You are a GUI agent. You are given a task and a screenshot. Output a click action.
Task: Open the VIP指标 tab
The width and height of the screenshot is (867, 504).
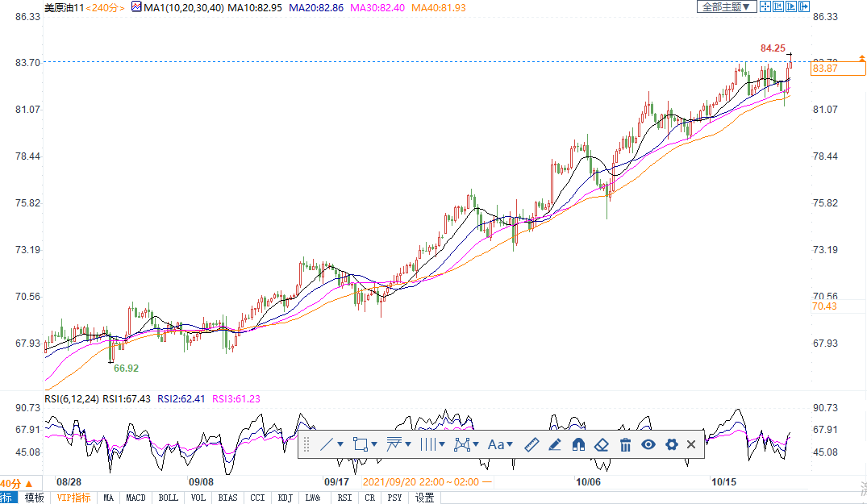tap(73, 498)
